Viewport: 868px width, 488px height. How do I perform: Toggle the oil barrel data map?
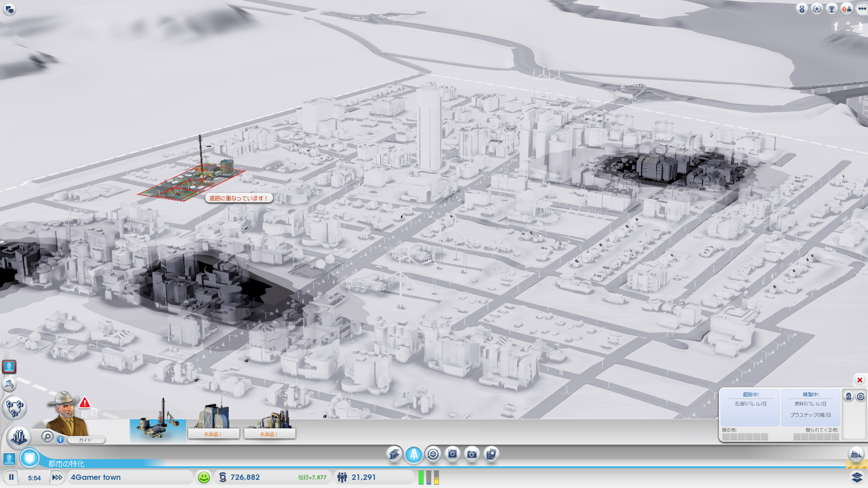[849, 396]
